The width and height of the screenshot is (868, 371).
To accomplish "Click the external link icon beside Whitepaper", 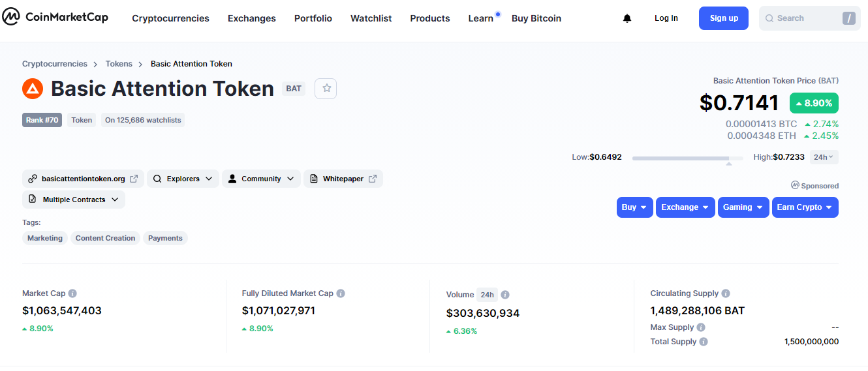I will pos(373,179).
